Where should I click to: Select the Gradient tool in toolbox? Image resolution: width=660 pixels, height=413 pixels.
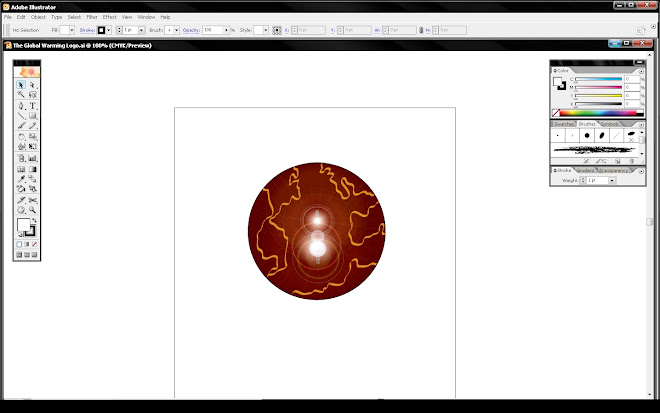32,169
